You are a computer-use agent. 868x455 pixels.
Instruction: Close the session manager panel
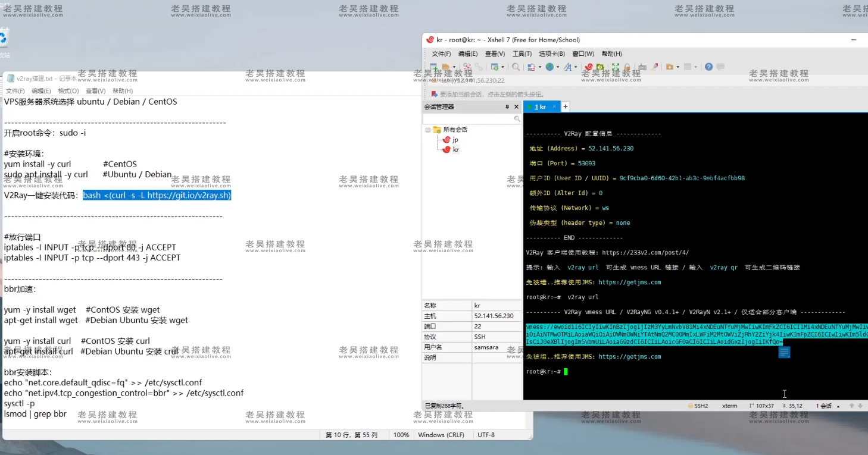[x=516, y=107]
